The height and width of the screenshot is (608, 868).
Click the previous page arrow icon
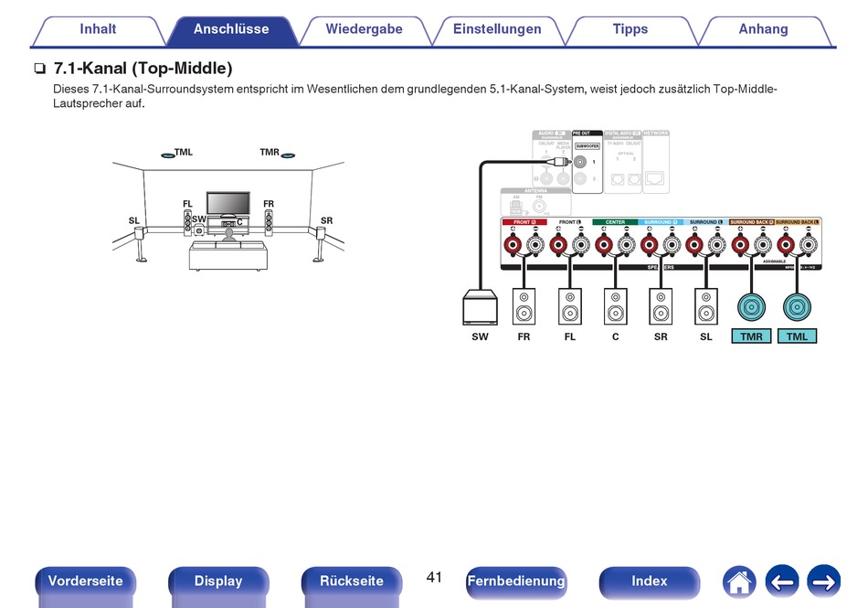(781, 582)
